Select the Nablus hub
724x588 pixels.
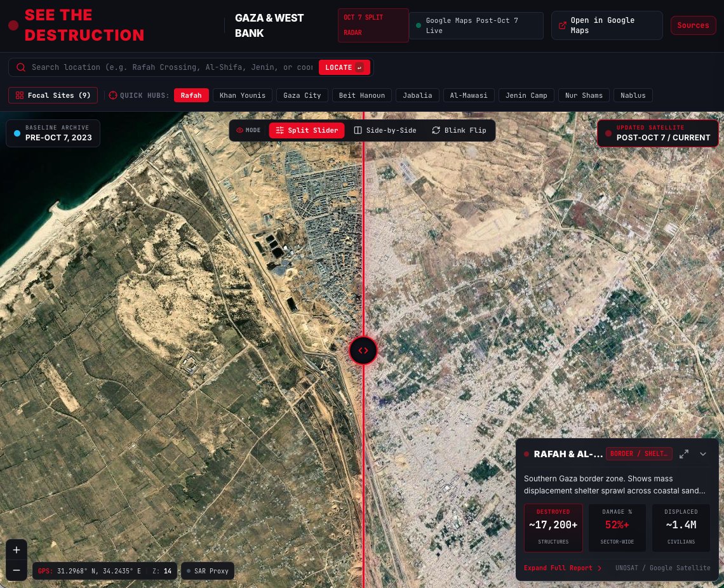coord(633,95)
